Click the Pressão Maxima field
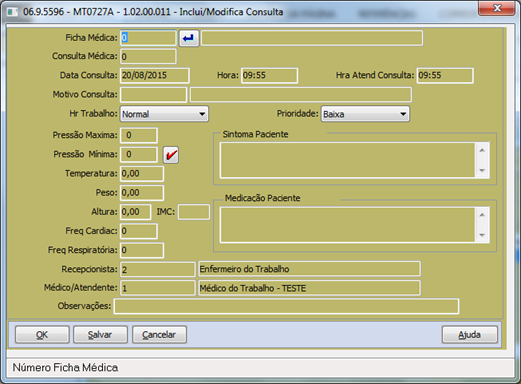Screen dimensions: 521x384 [139, 135]
